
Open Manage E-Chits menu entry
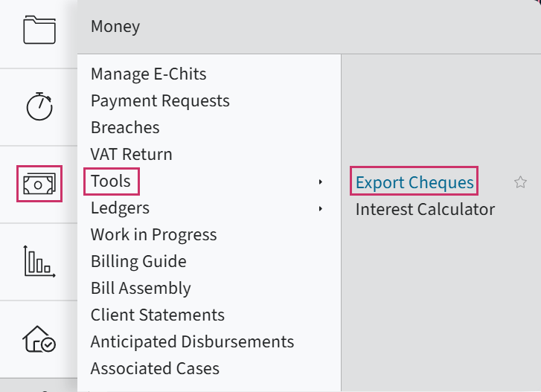click(x=148, y=74)
